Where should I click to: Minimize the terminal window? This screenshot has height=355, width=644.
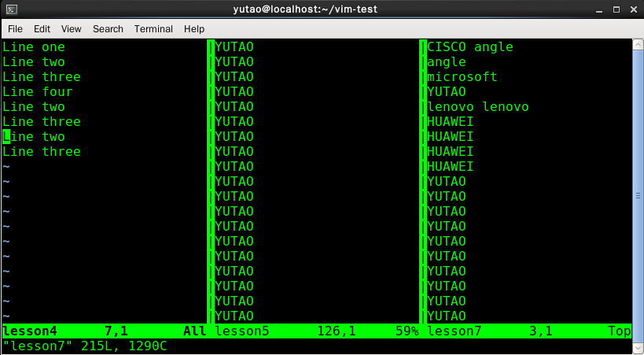point(599,9)
